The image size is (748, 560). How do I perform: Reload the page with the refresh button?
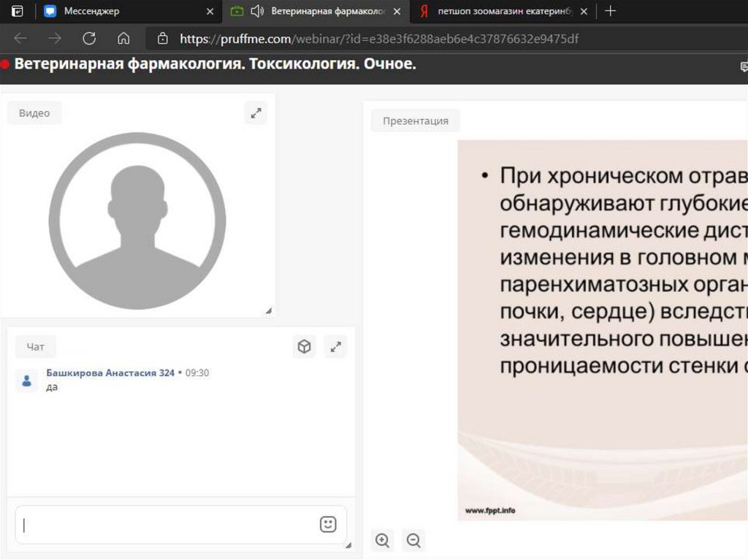tap(89, 39)
